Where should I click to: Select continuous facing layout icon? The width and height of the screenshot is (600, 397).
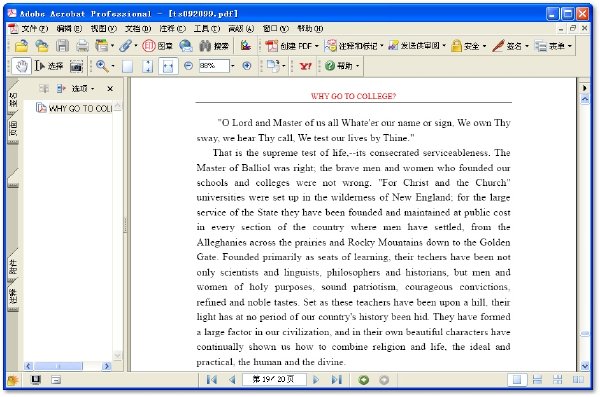(x=558, y=380)
